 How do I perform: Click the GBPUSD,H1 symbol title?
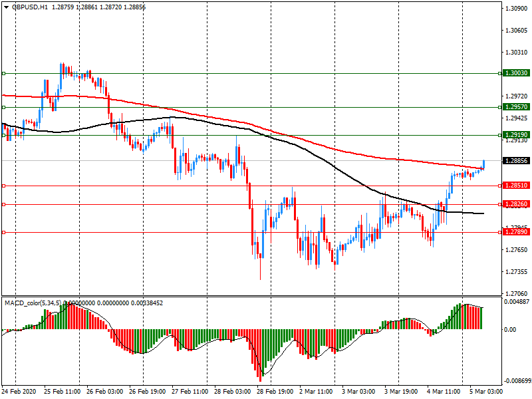[x=30, y=7]
